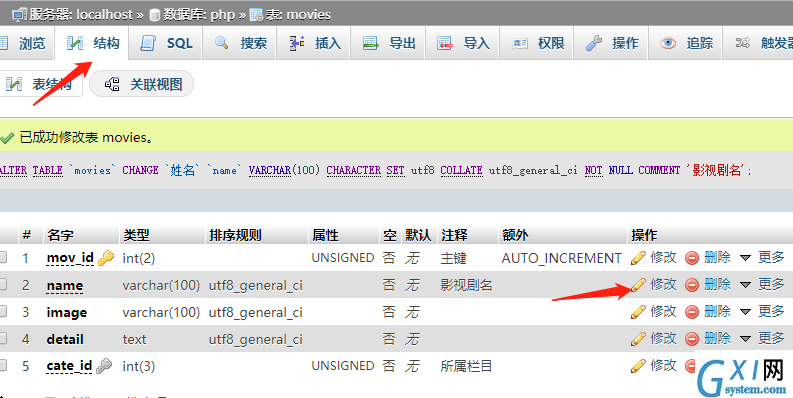Open the 搜索 (Search) tab
This screenshot has height=398, width=793.
240,43
